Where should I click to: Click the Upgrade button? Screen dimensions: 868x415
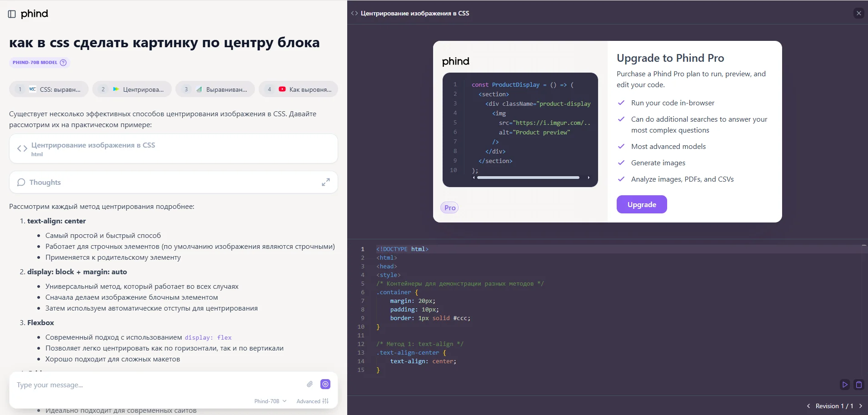pyautogui.click(x=642, y=204)
